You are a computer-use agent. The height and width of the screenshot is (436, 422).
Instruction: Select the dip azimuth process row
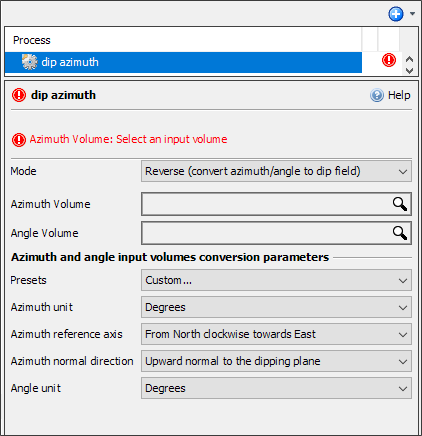[183, 62]
